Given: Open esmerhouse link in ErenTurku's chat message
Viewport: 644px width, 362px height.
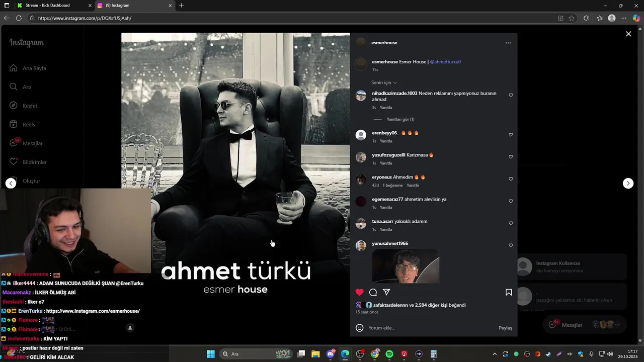Looking at the screenshot, I should click(93, 311).
